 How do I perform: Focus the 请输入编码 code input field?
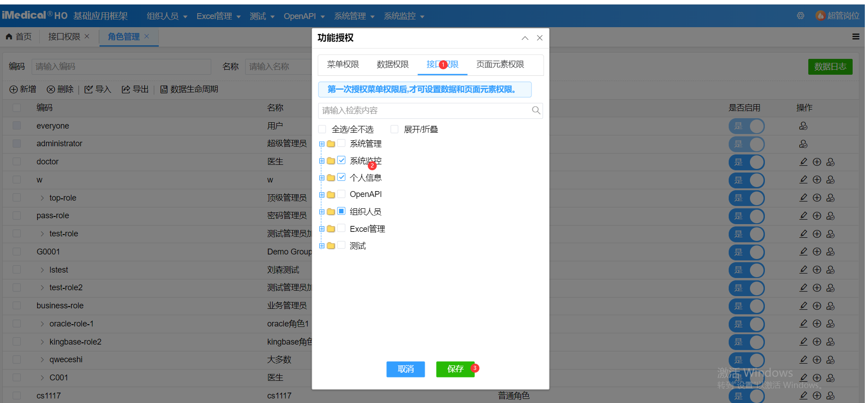pos(121,67)
